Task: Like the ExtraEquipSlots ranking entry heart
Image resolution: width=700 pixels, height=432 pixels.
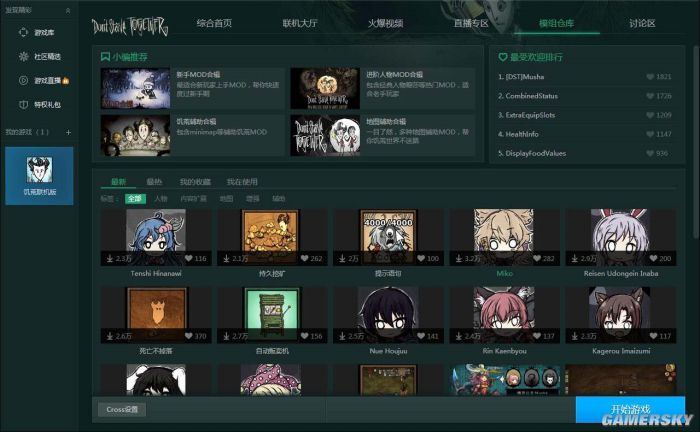Action: click(x=650, y=115)
